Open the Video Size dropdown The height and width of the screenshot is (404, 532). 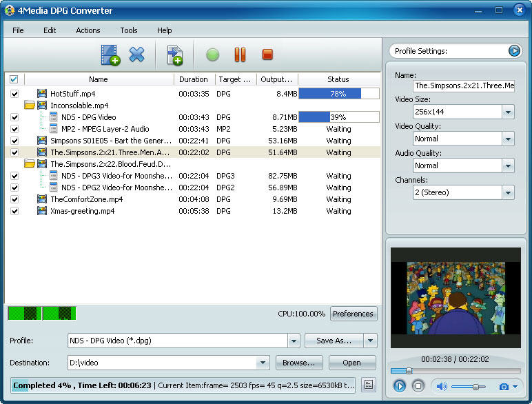tap(508, 112)
